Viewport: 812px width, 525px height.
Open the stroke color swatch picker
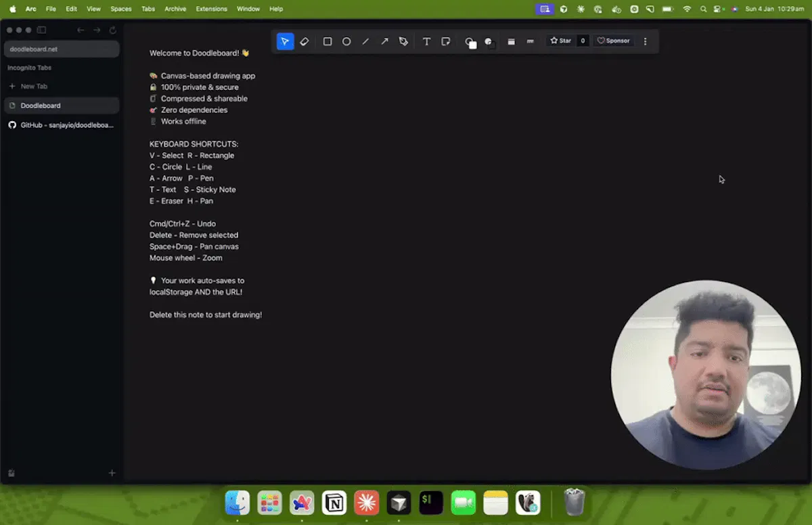click(x=470, y=42)
